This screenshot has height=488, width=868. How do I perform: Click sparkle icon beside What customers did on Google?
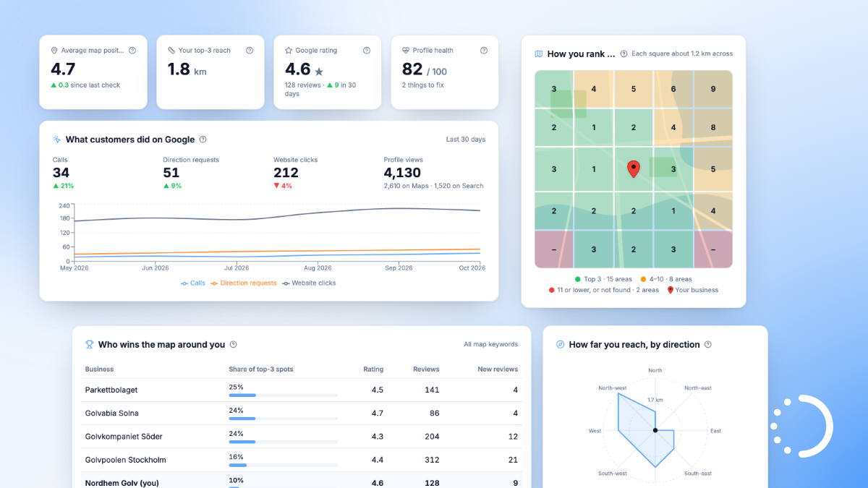(56, 140)
